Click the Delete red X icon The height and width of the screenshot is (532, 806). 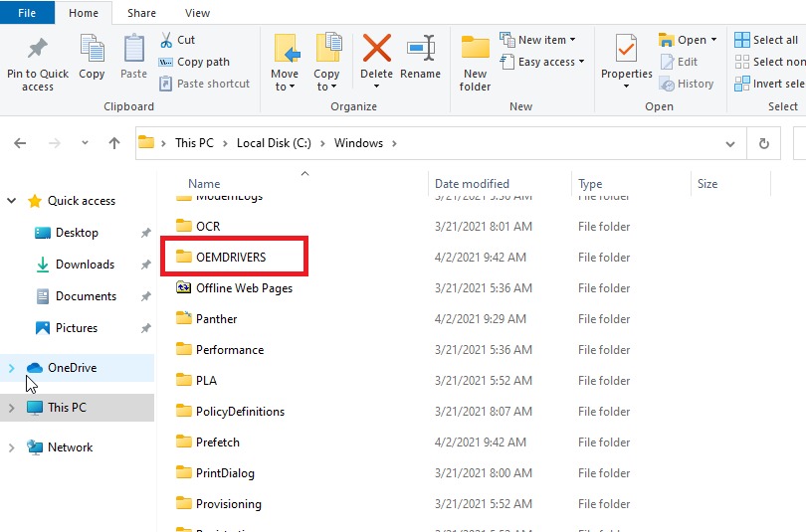(x=376, y=50)
